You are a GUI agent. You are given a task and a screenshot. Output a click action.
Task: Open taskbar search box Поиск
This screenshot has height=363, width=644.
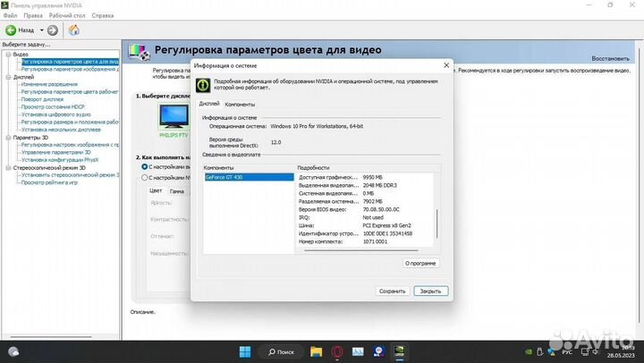tap(282, 352)
